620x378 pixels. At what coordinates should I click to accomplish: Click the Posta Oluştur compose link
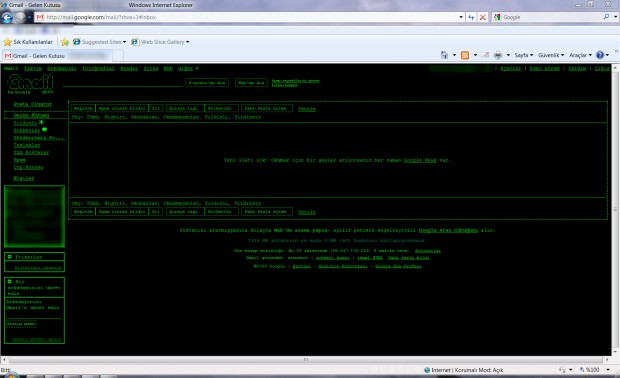point(33,104)
